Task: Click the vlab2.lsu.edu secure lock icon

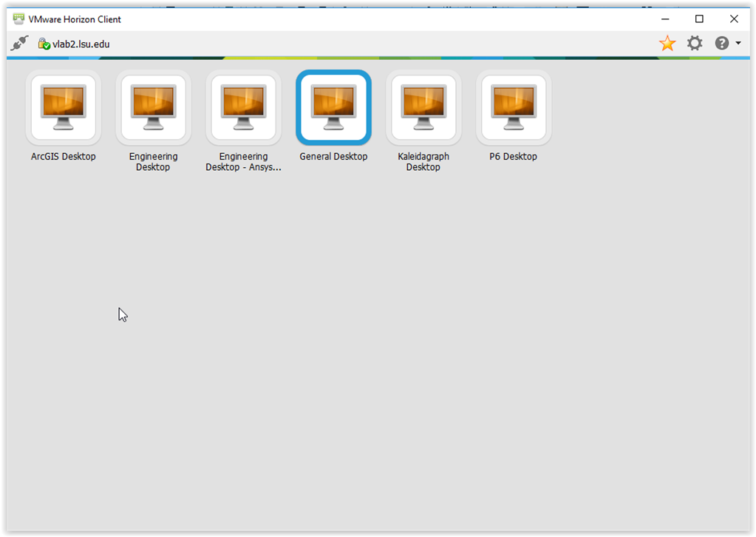Action: pos(44,44)
